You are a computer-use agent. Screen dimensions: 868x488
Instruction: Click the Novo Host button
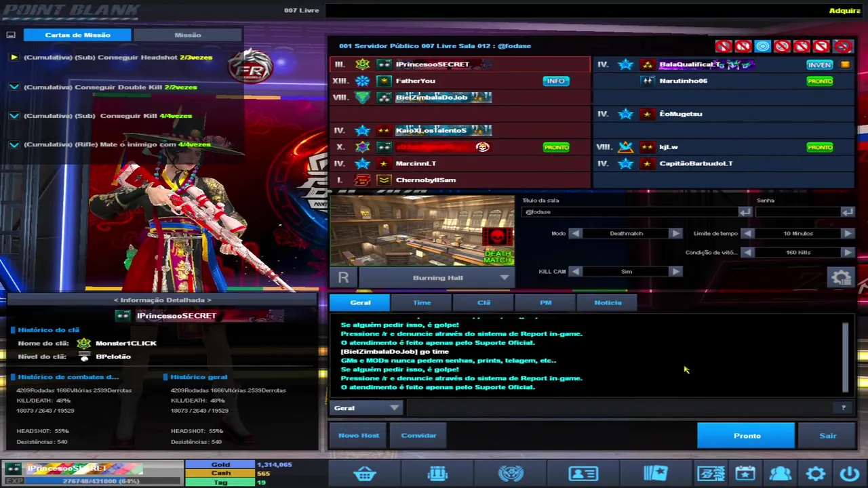pos(359,435)
